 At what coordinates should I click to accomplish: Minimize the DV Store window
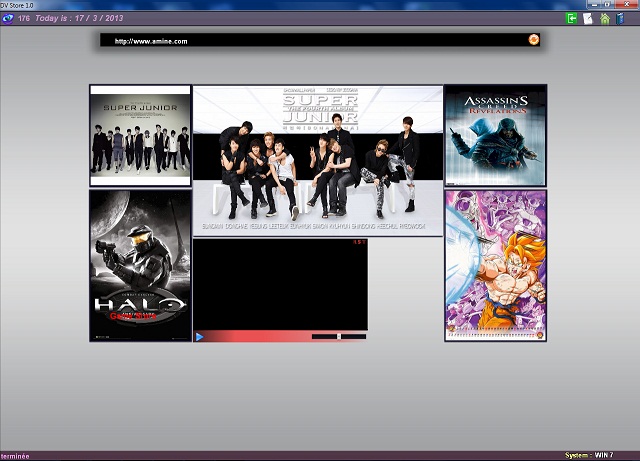(594, 4)
